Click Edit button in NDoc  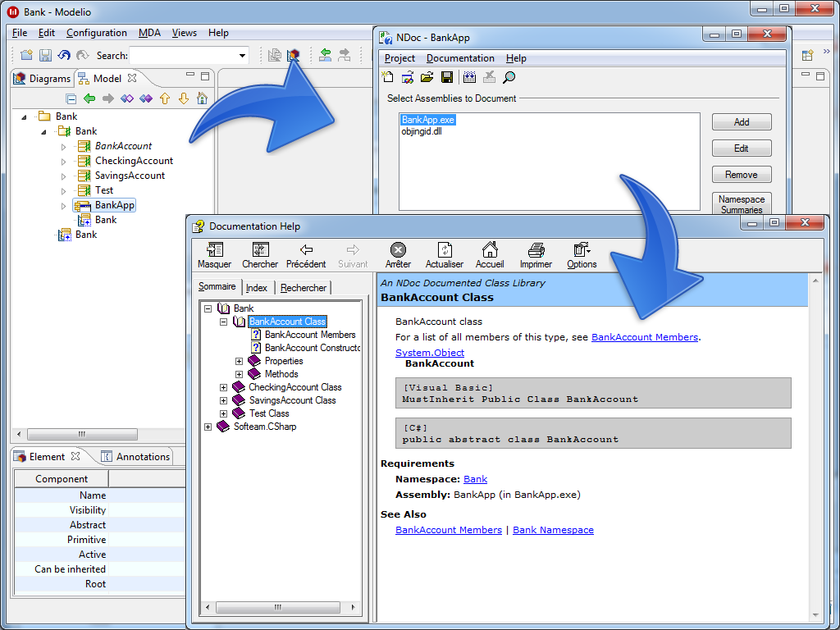pos(742,148)
